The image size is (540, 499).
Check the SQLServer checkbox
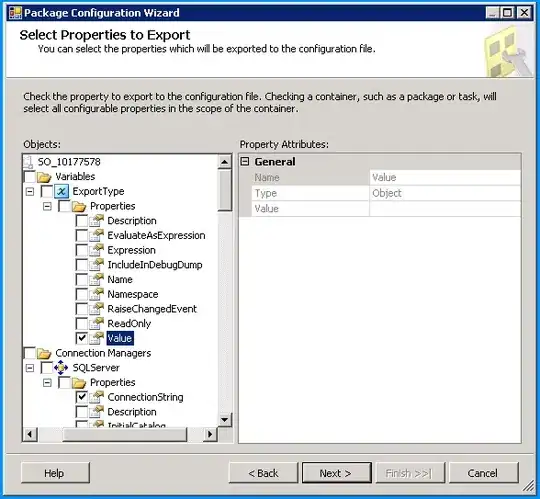pos(47,368)
